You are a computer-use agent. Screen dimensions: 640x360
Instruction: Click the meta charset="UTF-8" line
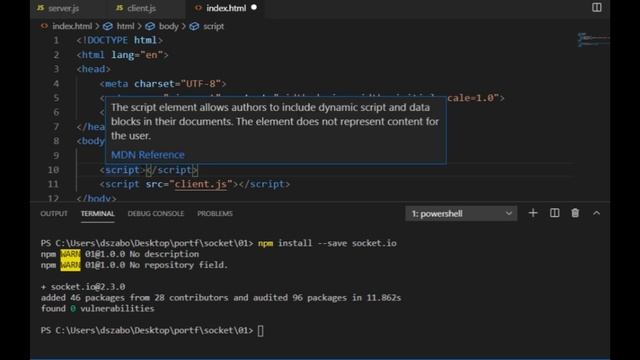tap(162, 84)
